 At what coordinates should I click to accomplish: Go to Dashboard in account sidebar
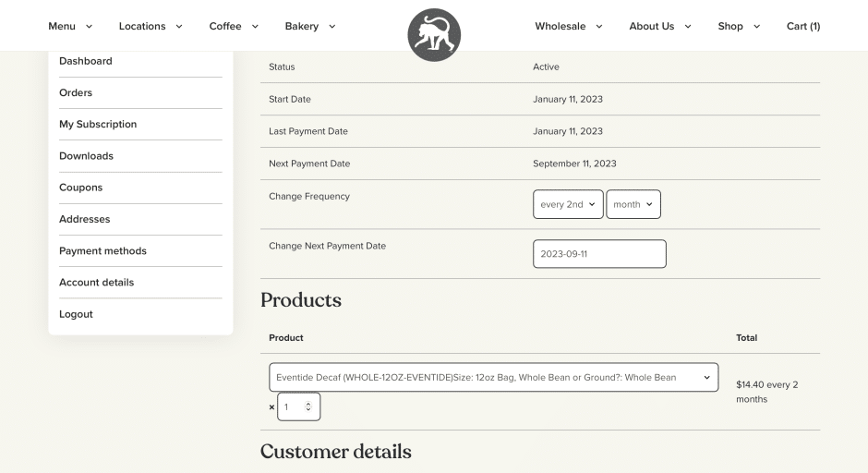point(86,61)
